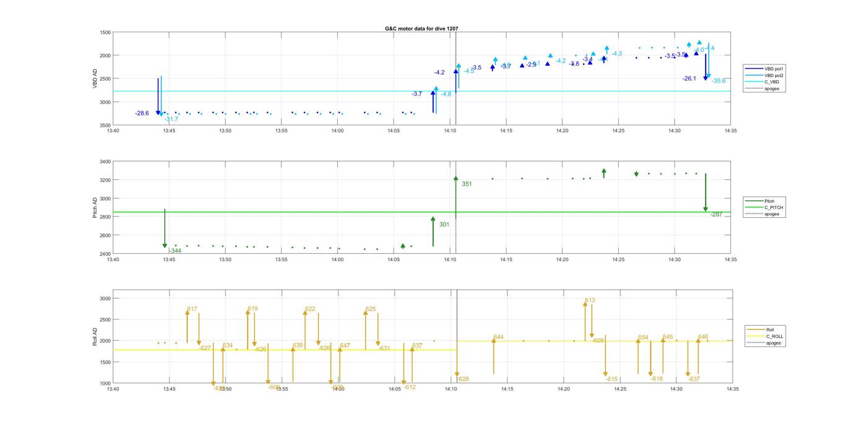Screen dimensions: 868x430
Task: Click the '-31.7' VBD data label
Action: (171, 119)
